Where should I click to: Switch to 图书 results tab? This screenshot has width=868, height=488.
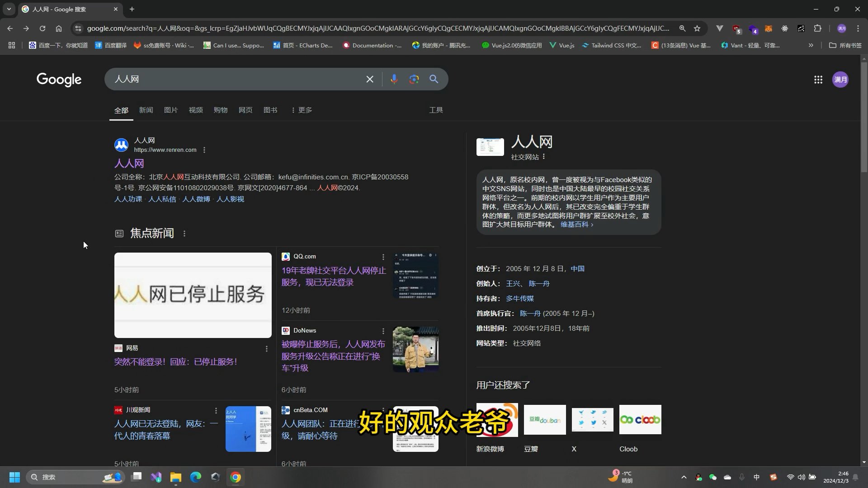(x=270, y=110)
